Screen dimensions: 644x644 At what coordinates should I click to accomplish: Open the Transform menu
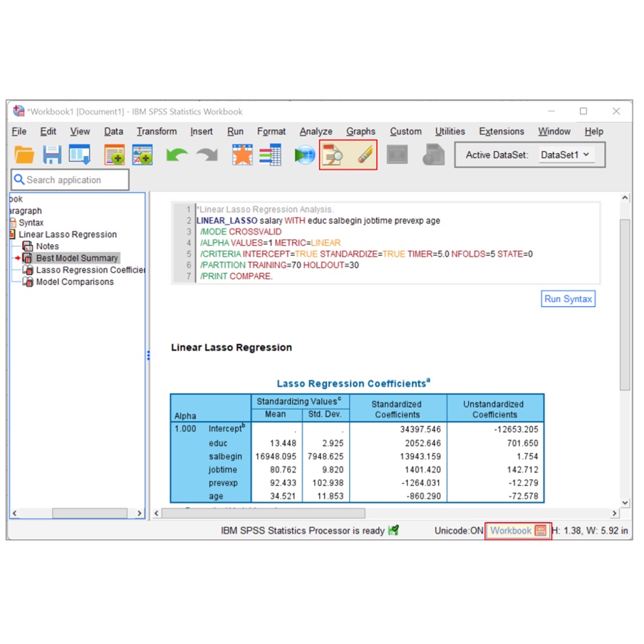157,131
